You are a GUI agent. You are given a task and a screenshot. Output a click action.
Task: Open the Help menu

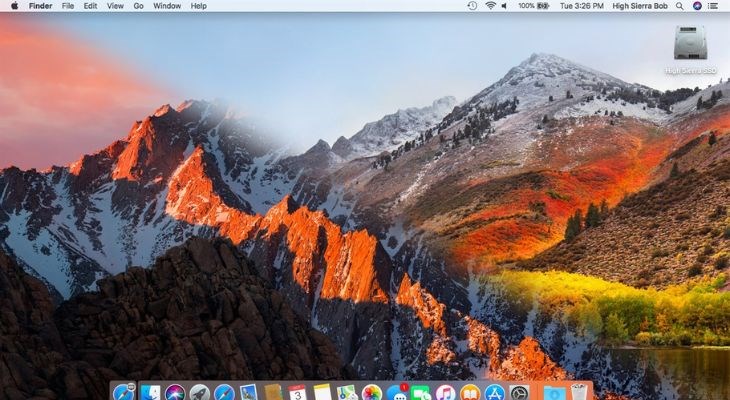[199, 6]
